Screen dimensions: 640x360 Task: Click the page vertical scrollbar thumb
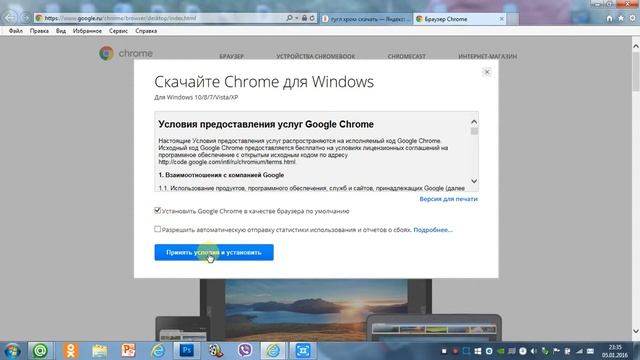tap(636, 71)
